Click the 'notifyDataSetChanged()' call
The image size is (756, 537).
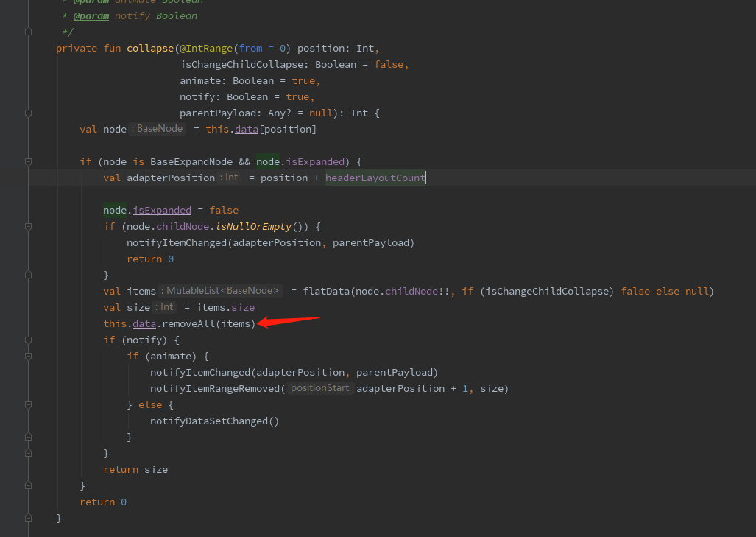click(214, 421)
